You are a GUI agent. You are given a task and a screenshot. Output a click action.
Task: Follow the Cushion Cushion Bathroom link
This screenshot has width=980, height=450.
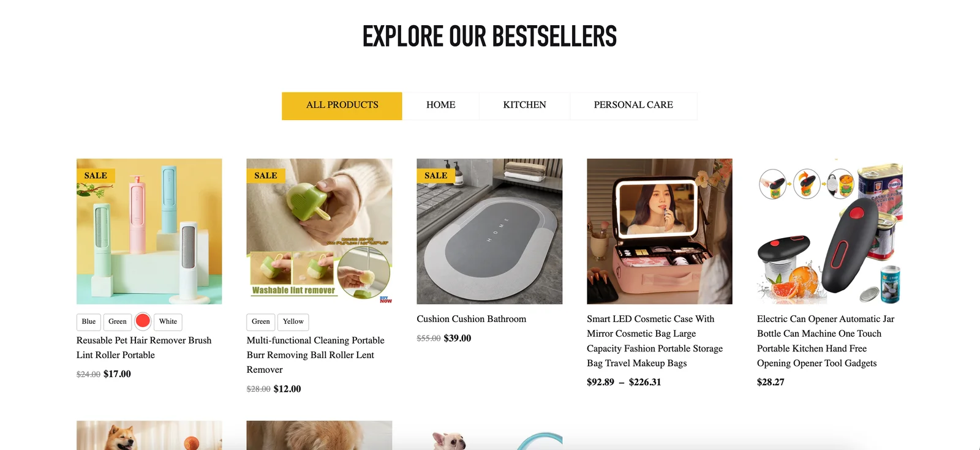(x=472, y=319)
